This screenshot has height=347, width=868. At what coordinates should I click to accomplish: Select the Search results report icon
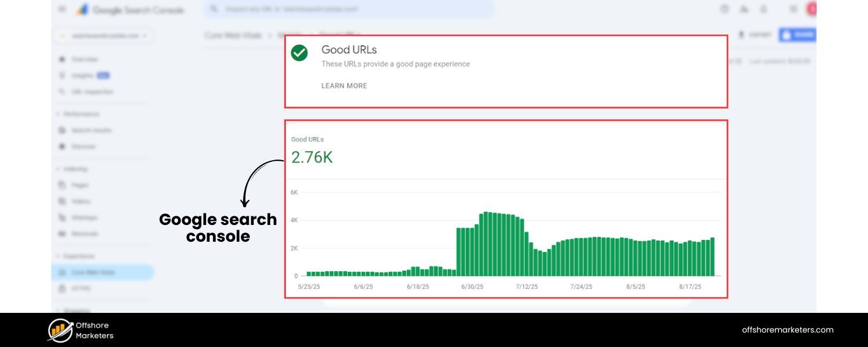[x=61, y=130]
